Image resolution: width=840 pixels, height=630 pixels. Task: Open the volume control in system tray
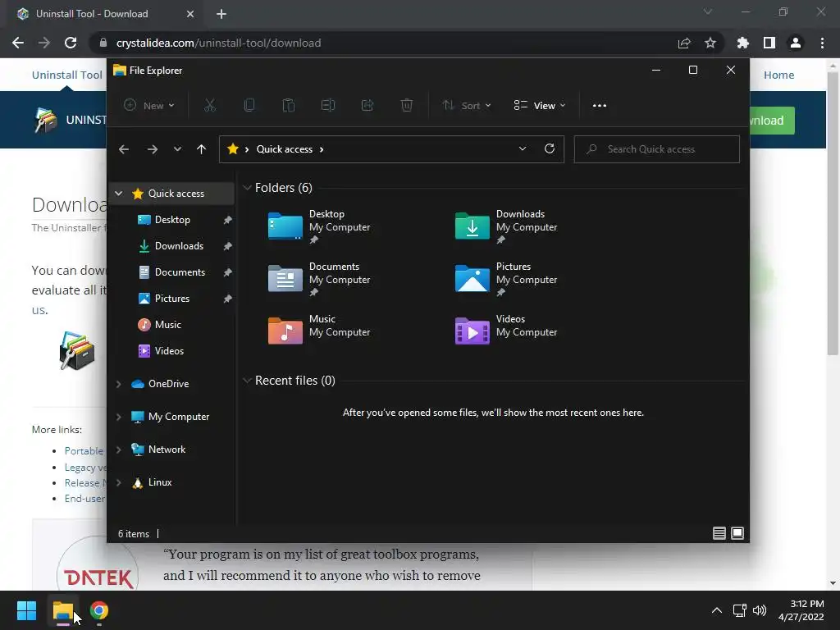760,610
